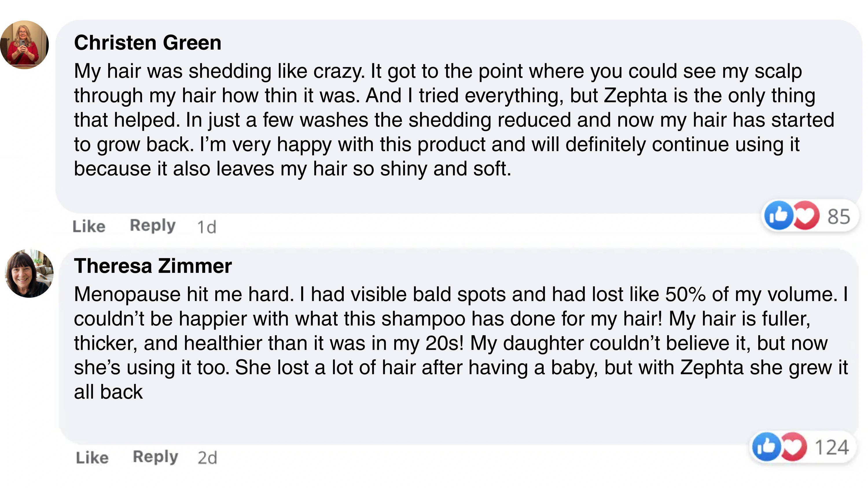Open the Theresa Zimmer name link
The image size is (868, 488).
(x=153, y=266)
